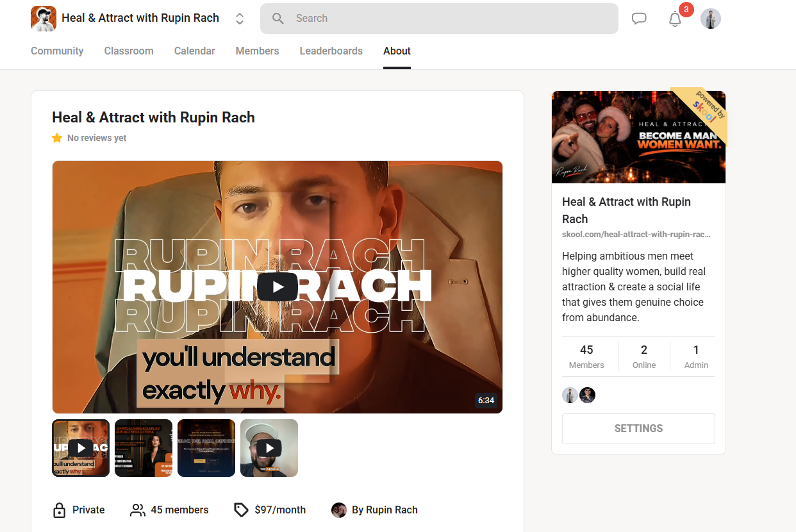Click the sidebar group cover banner

click(x=638, y=137)
